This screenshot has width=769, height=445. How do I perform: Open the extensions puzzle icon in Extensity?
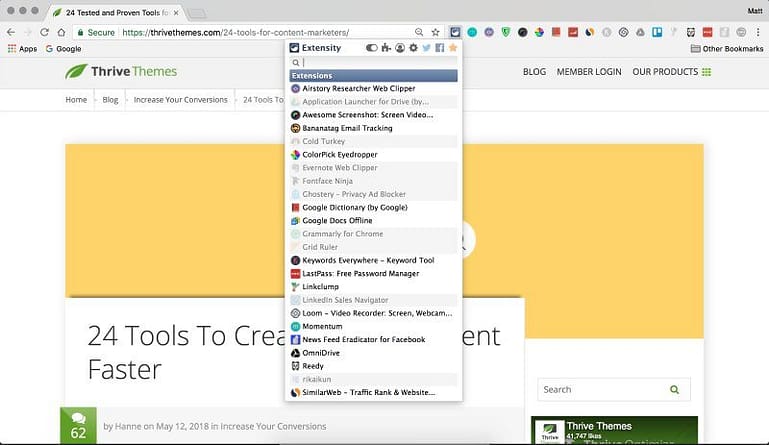pyautogui.click(x=386, y=48)
